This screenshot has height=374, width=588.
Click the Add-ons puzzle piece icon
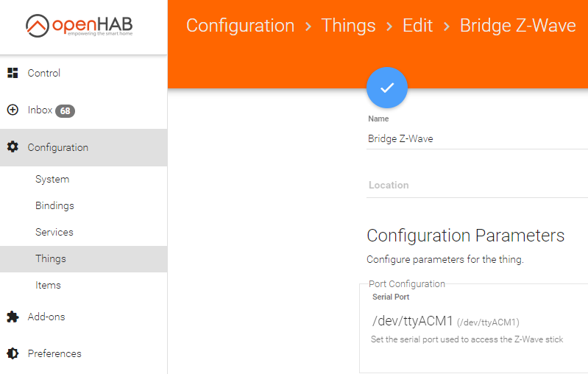click(13, 317)
